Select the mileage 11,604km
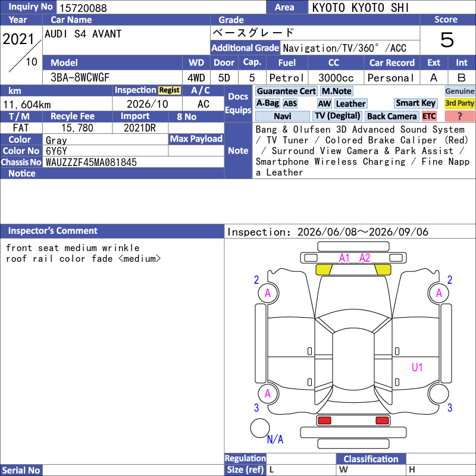Screen dimensions: 476x476 (27, 105)
